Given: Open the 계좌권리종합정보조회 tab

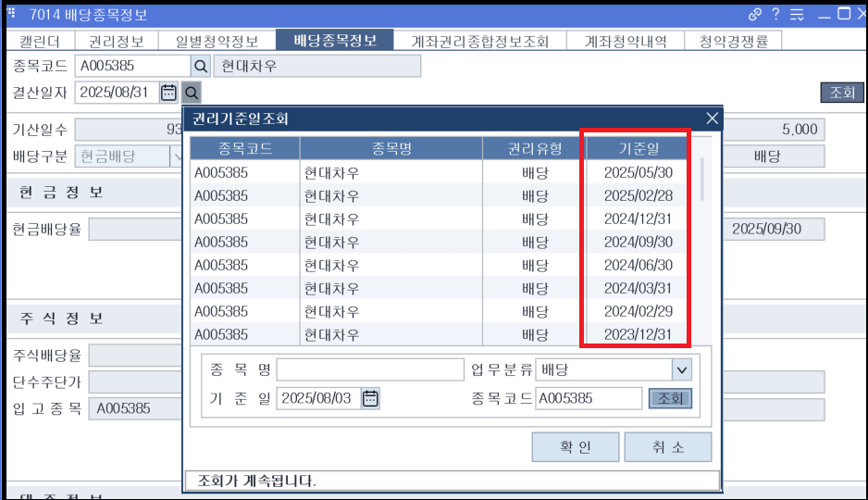Looking at the screenshot, I should point(480,41).
